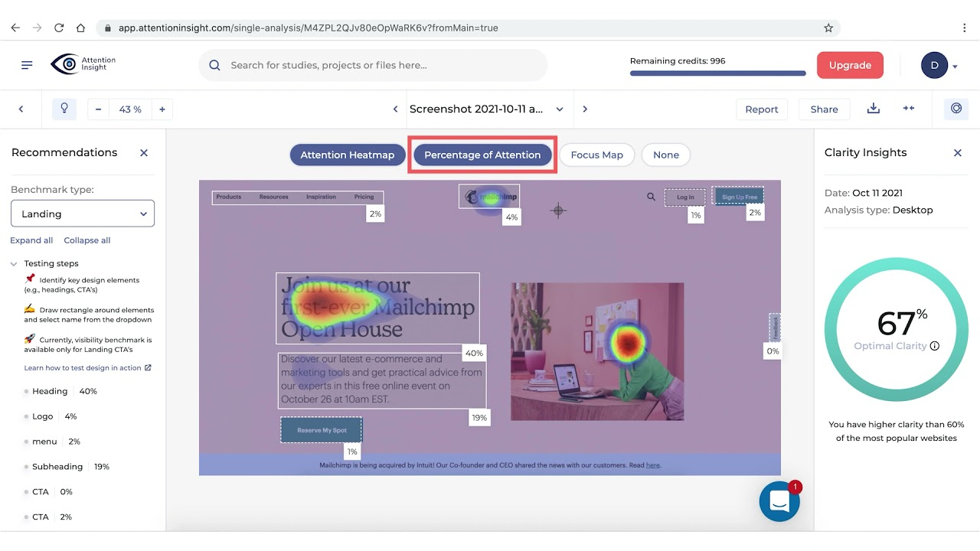Open the Report button
Image resolution: width=980 pixels, height=551 pixels.
pos(762,109)
